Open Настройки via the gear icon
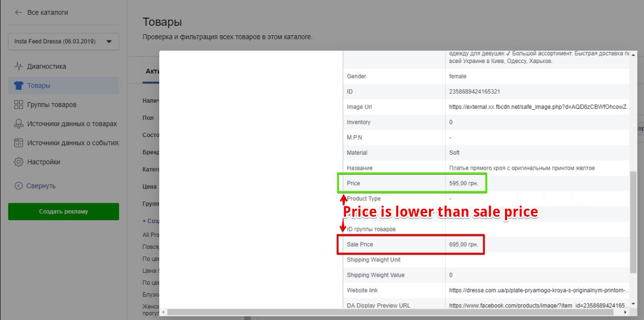 [19, 162]
